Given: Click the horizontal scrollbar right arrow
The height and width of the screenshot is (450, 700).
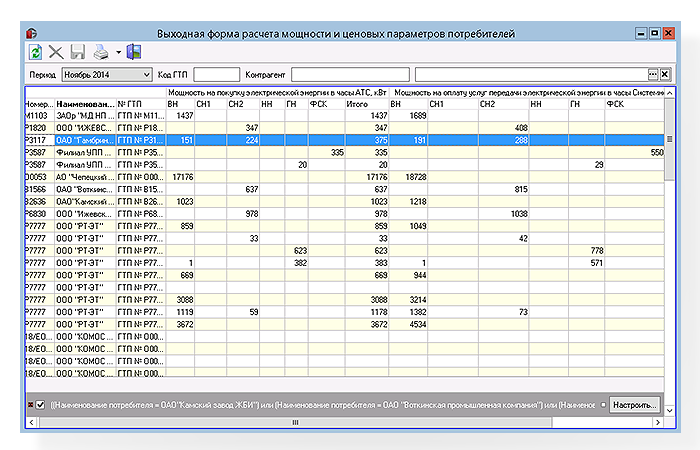Looking at the screenshot, I should click(x=658, y=422).
